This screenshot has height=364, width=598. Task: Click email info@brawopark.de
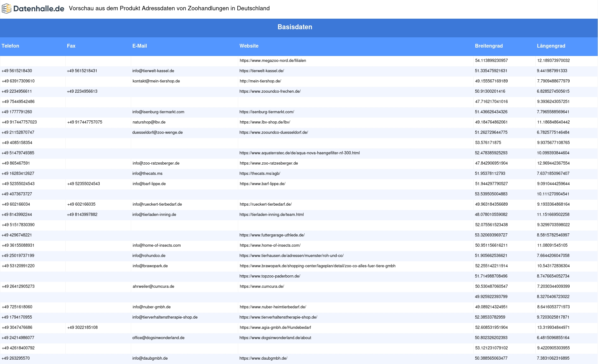click(150, 266)
